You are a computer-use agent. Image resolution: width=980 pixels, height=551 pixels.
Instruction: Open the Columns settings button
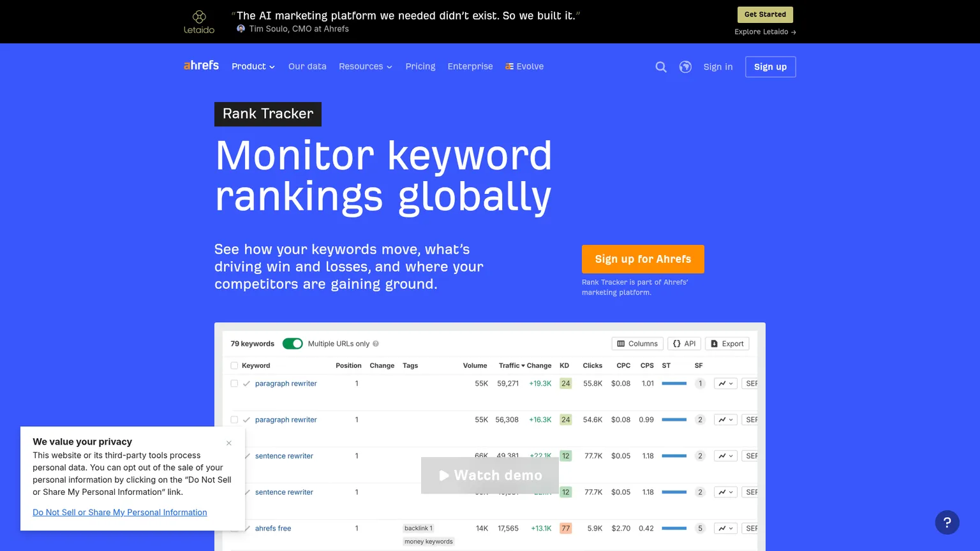tap(637, 344)
